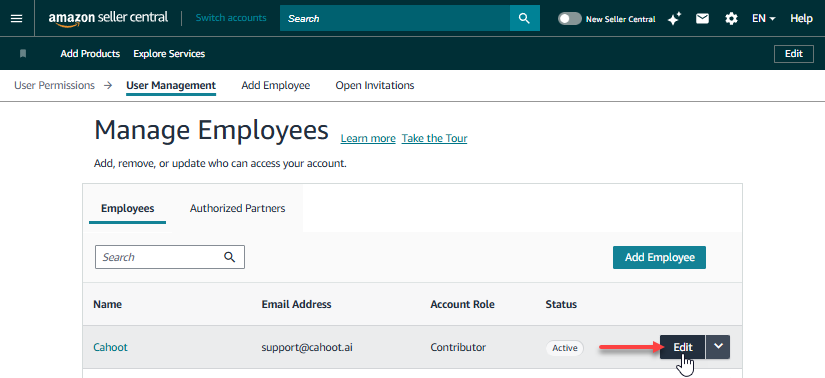Click the top search magnifier button
The height and width of the screenshot is (378, 825).
click(524, 18)
